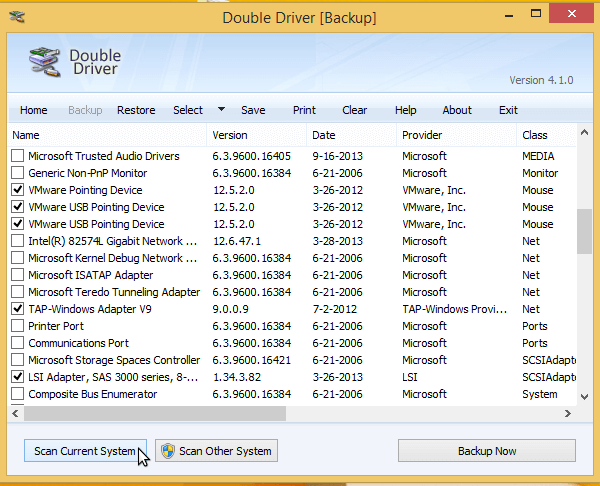This screenshot has width=600, height=486.
Task: Check the Printer Port checkbox
Action: (17, 326)
